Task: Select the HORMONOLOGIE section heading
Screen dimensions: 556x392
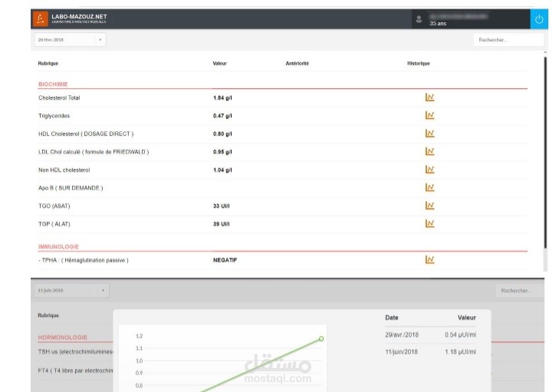Action: tap(62, 338)
